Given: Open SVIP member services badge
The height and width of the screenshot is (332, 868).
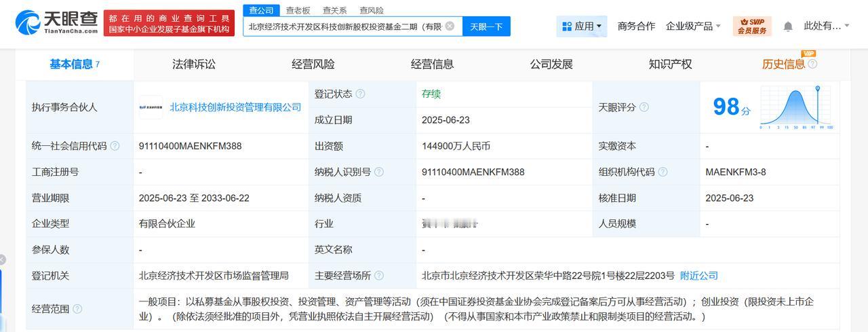Looking at the screenshot, I should [x=752, y=26].
